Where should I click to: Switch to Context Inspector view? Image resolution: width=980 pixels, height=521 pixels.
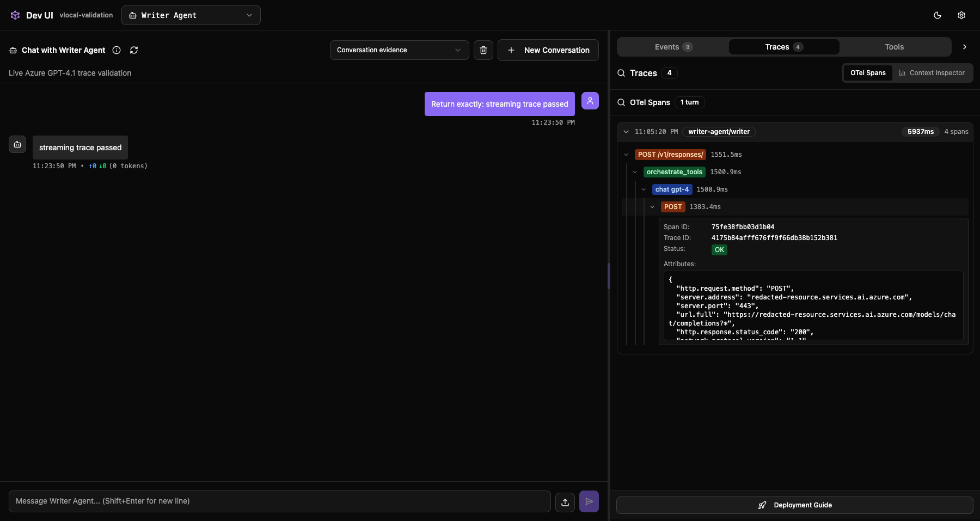tap(932, 73)
